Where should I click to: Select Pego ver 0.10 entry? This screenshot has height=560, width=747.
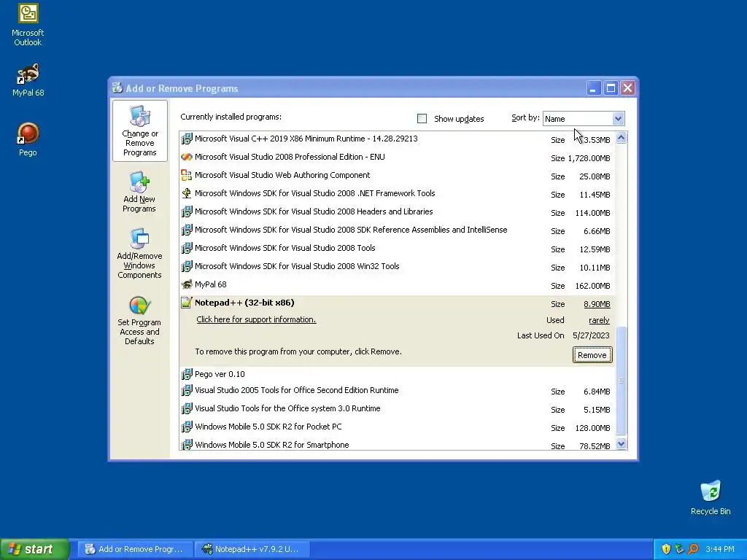click(x=398, y=374)
